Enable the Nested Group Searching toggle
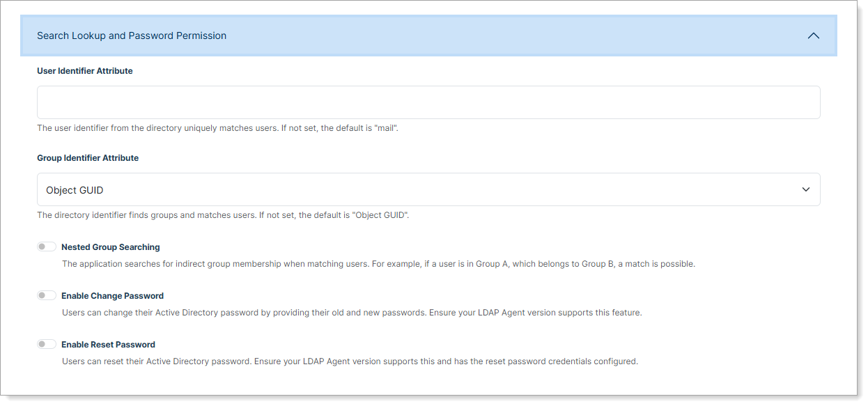 tap(47, 247)
